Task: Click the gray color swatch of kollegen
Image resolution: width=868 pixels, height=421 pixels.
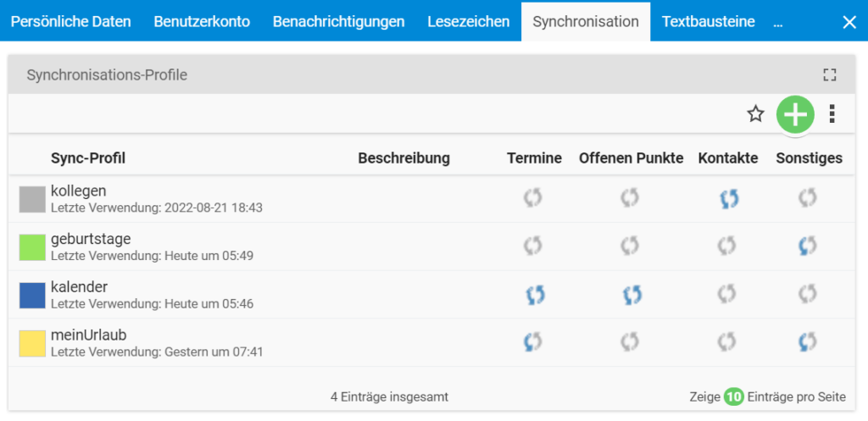Action: pyautogui.click(x=32, y=199)
